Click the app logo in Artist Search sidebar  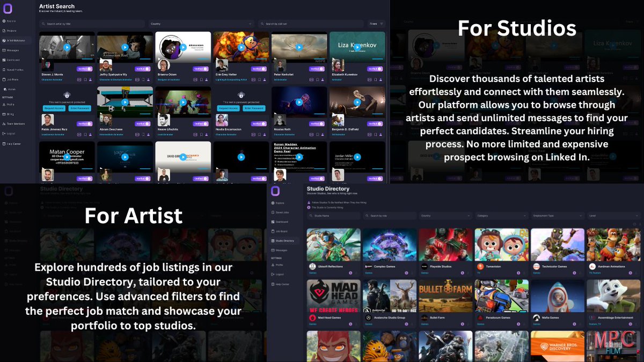point(8,9)
